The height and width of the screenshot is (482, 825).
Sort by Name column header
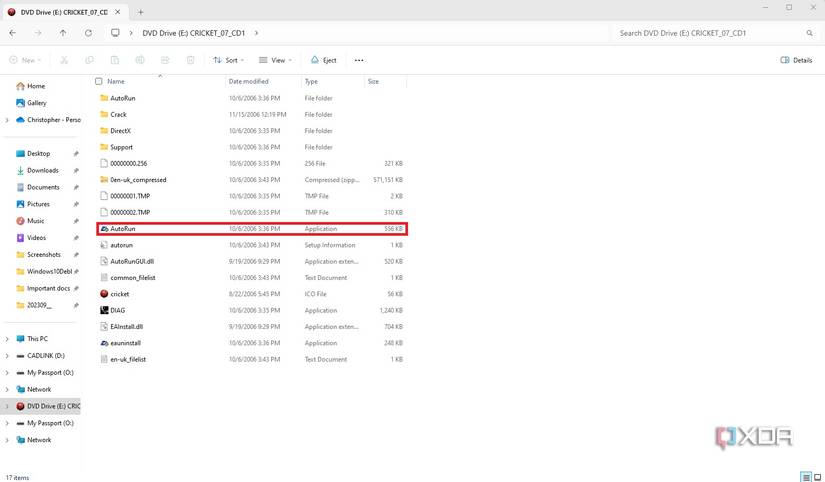click(x=116, y=82)
